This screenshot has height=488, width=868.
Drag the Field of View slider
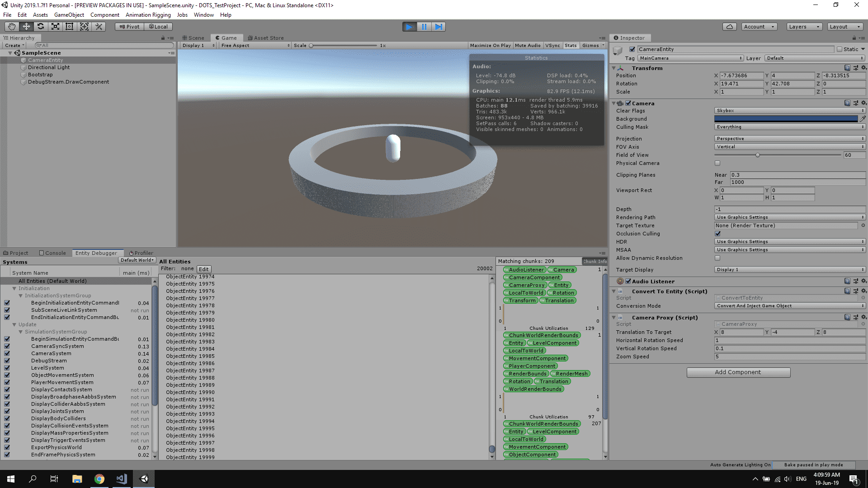click(758, 155)
